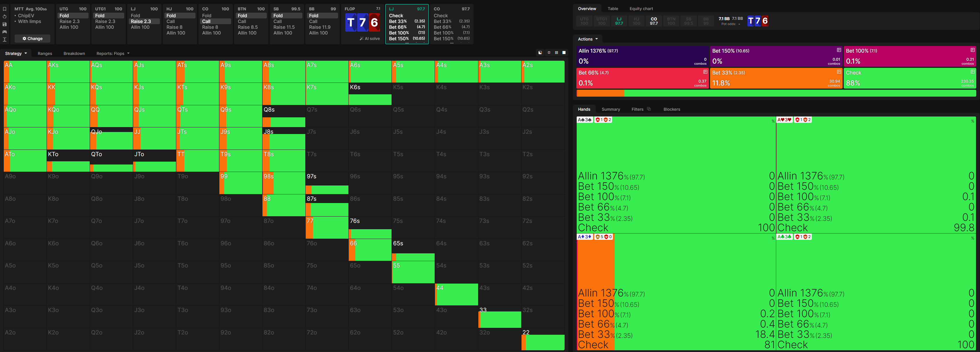Click the reset history arrow icon
Screen dimensions: 980x352
click(5, 16)
